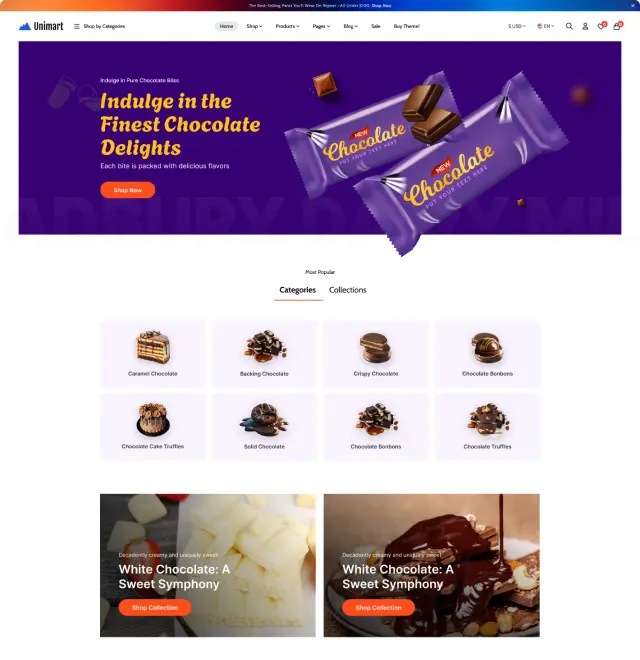Click Shop Collection on the left banner

pos(155,607)
